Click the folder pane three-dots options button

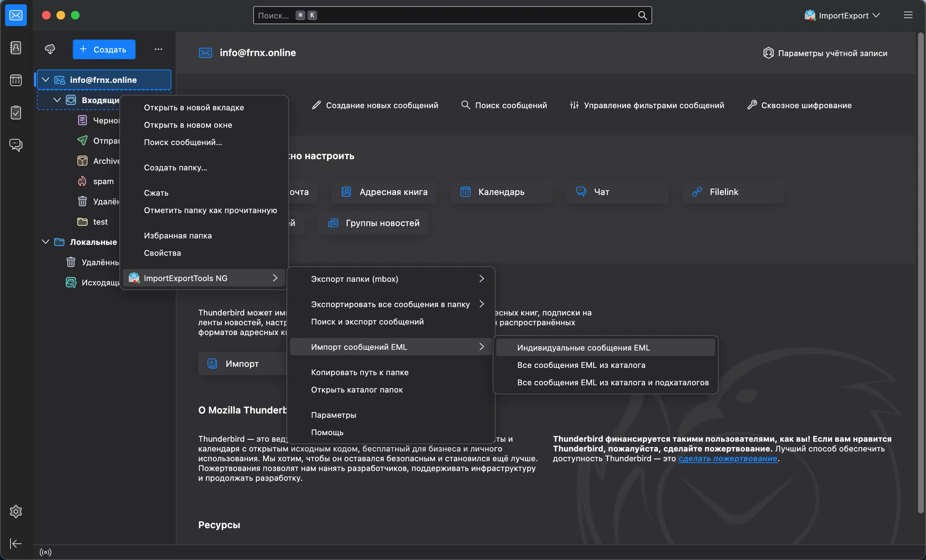158,49
